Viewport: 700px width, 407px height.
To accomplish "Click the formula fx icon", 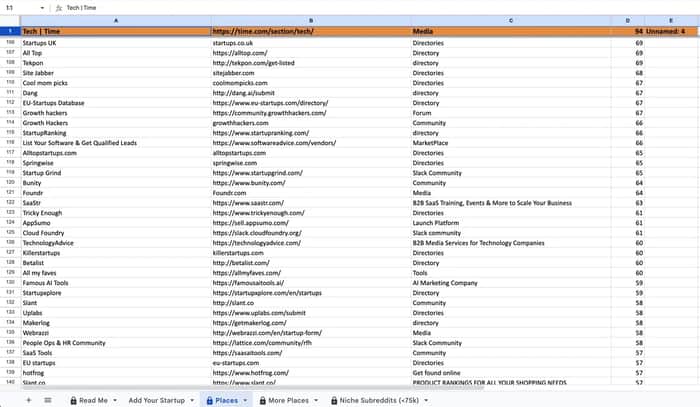I will 58,8.
